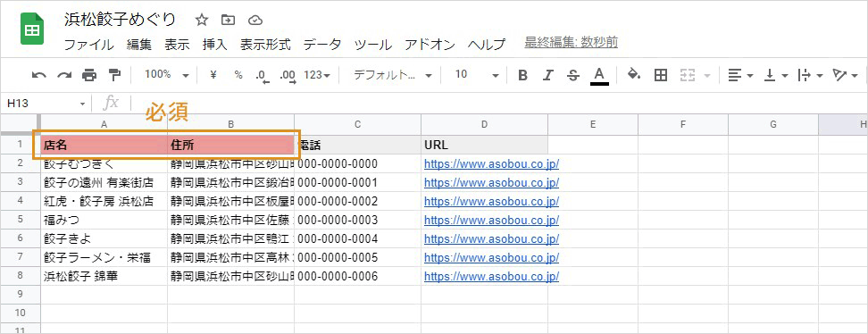Select the 店名 header cell

[104, 146]
